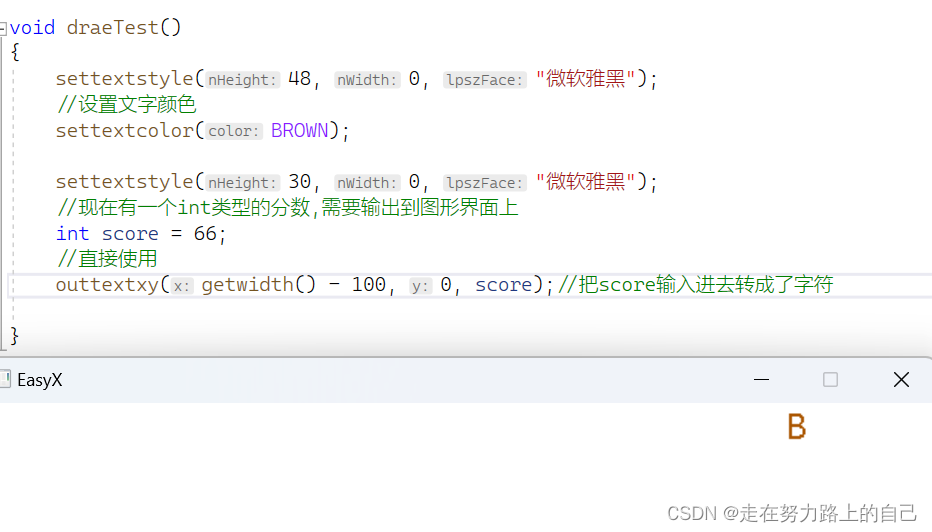Image resolution: width=932 pixels, height=532 pixels.
Task: Click the comment //直接使用
Action: (107, 259)
